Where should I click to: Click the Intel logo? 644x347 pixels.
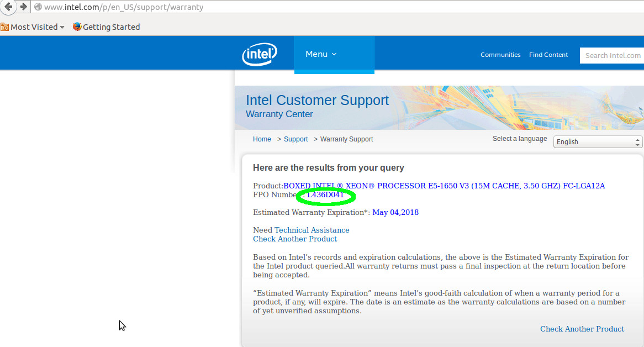259,54
